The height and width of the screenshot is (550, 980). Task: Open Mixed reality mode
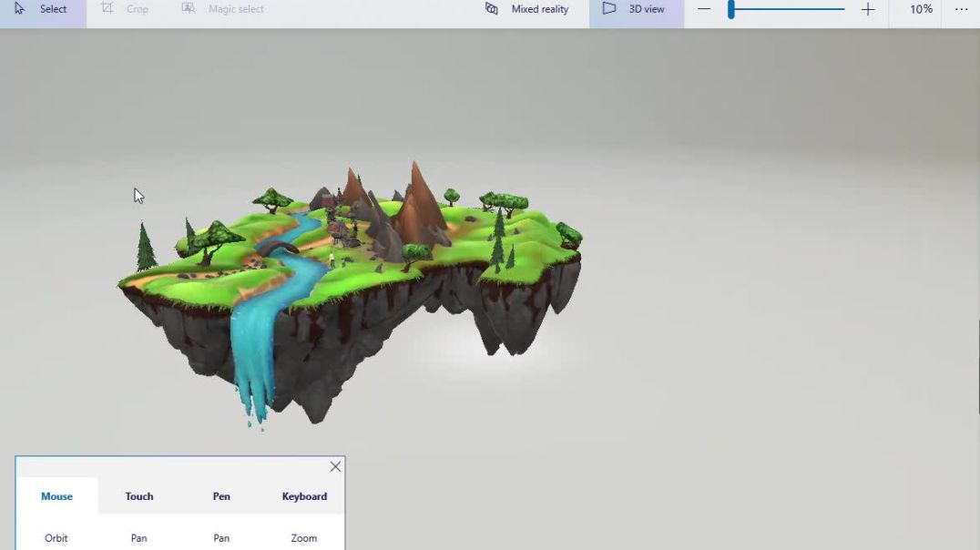[x=527, y=9]
